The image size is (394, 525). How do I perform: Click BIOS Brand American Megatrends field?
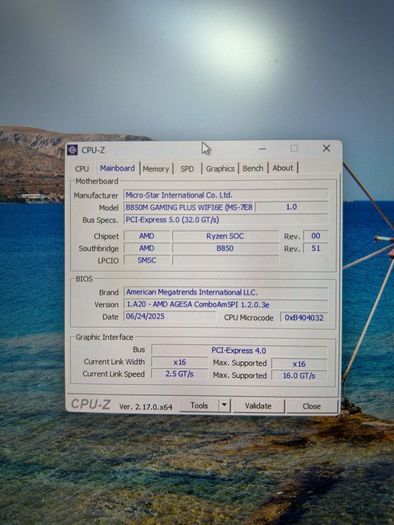point(226,292)
